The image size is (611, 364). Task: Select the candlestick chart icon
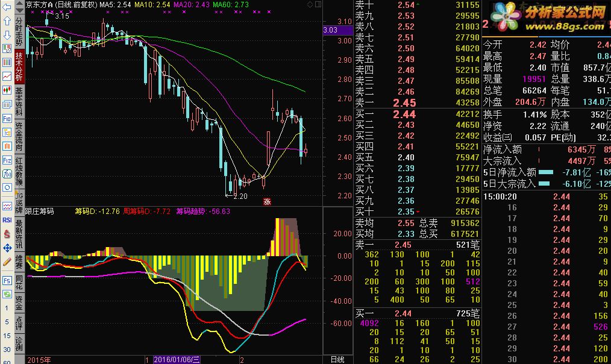pyautogui.click(x=7, y=90)
